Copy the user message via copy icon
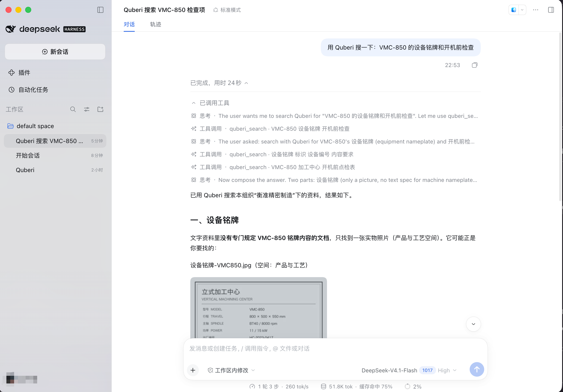 pyautogui.click(x=475, y=65)
